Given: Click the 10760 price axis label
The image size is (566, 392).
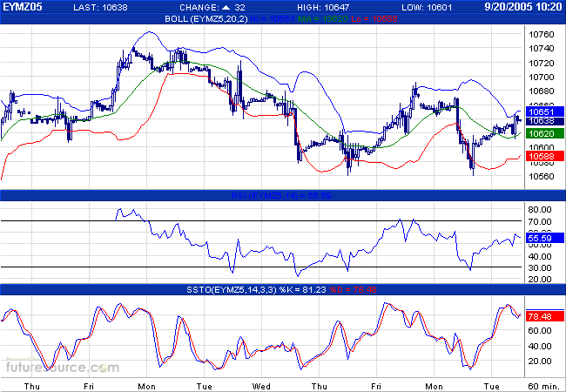Looking at the screenshot, I should (x=541, y=35).
